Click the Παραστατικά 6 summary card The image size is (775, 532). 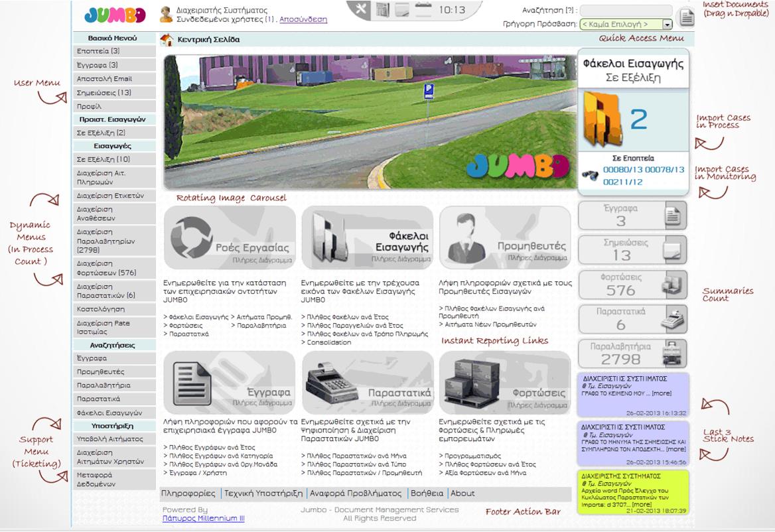coord(632,319)
